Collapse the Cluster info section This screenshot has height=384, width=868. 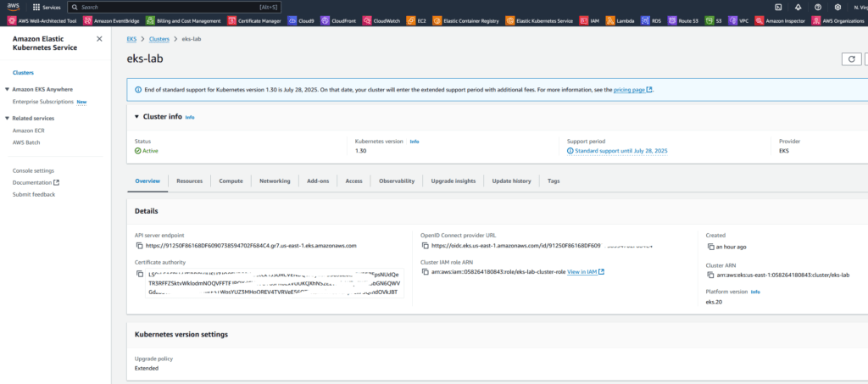(137, 117)
